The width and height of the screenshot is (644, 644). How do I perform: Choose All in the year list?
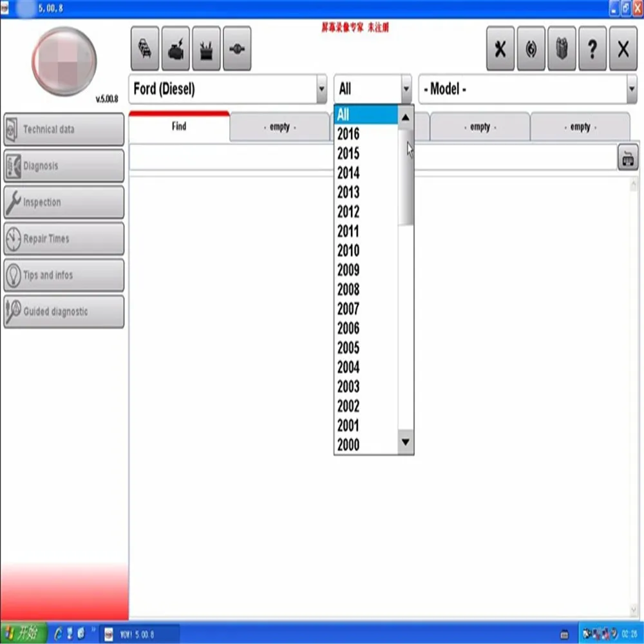[366, 115]
